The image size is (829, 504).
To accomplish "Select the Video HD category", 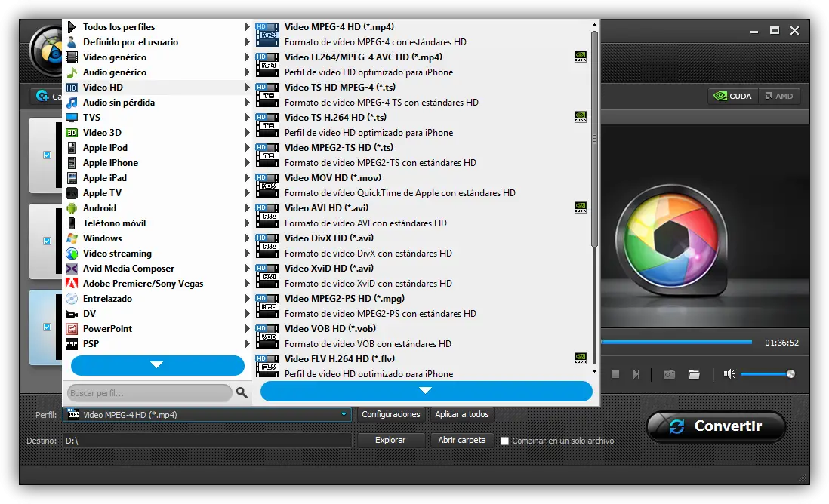I will point(158,88).
